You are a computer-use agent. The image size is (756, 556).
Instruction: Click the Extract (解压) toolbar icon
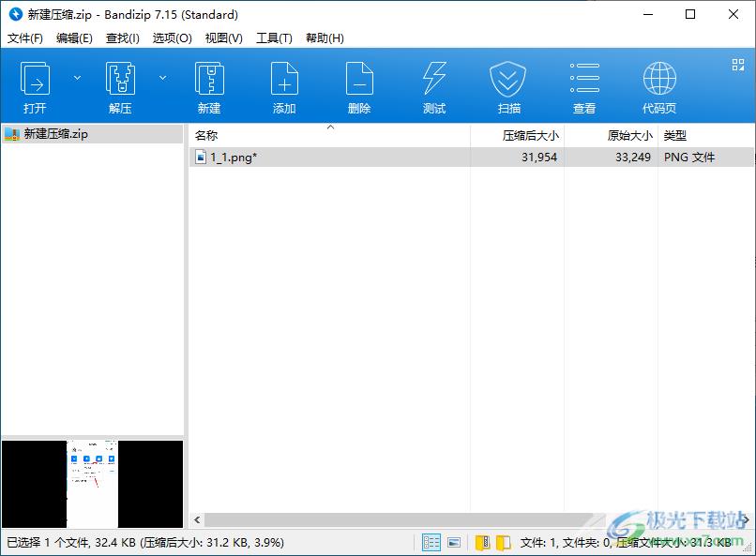120,79
